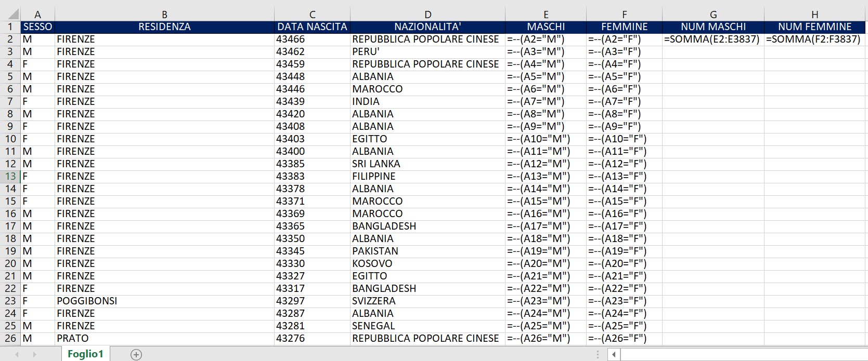Select cell with =SOMMA(E2:E3837) formula
The image size is (868, 361).
pyautogui.click(x=713, y=39)
